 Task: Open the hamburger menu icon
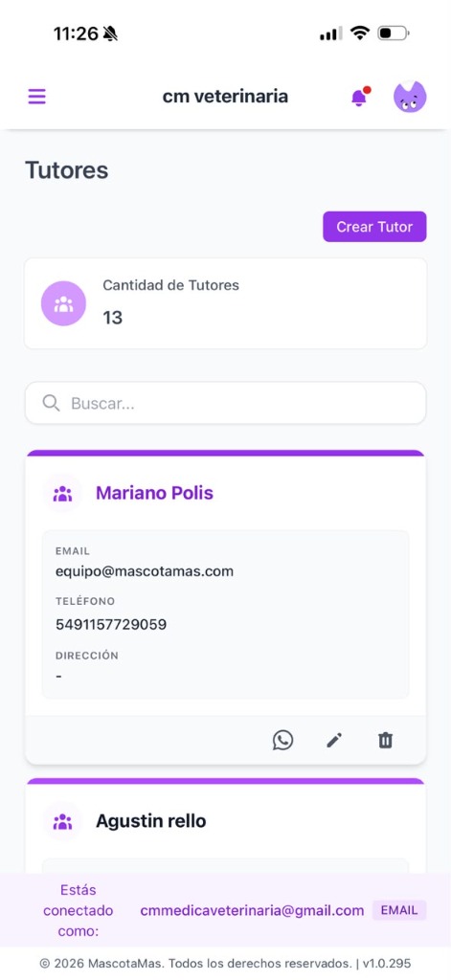(x=37, y=97)
